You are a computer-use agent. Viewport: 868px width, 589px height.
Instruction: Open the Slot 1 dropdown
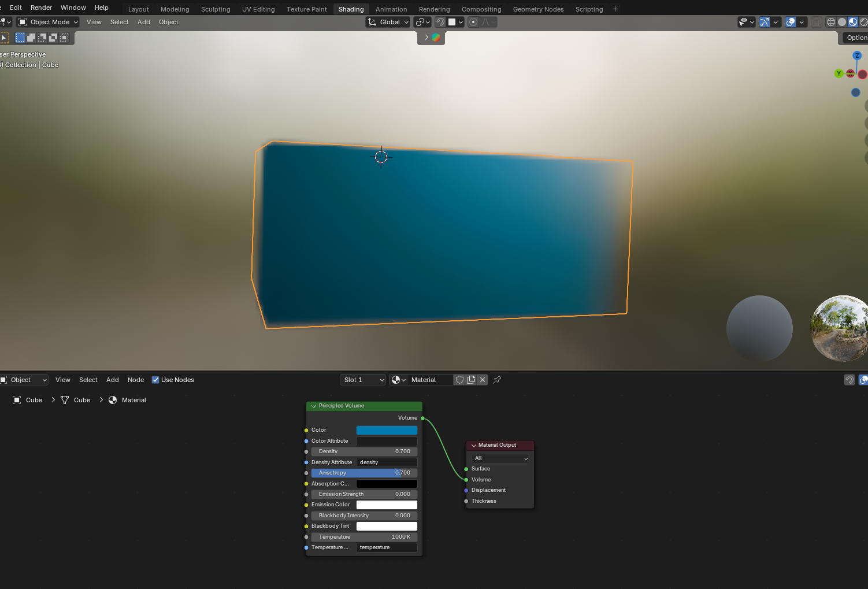click(363, 380)
